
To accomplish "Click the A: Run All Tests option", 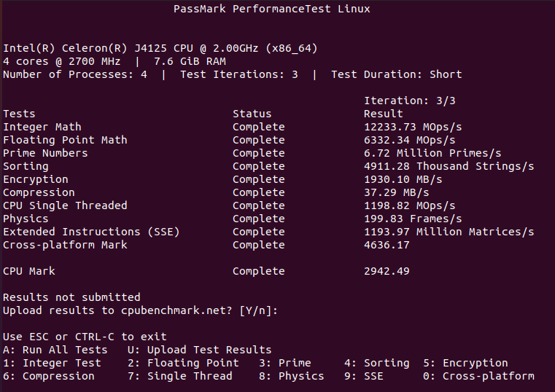I will point(55,350).
